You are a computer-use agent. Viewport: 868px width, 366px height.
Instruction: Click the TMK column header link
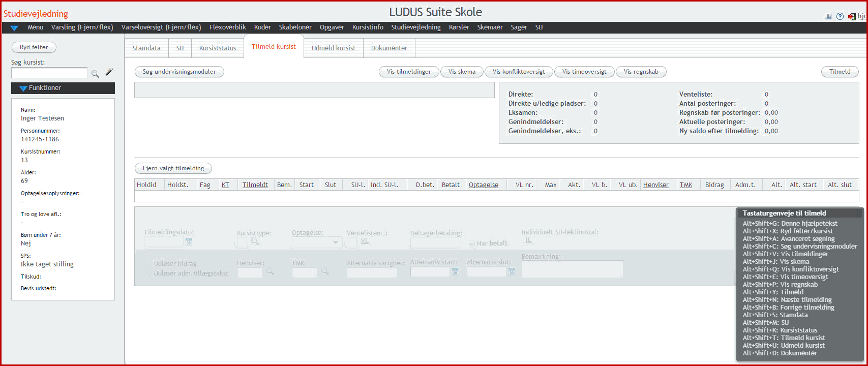pyautogui.click(x=686, y=185)
